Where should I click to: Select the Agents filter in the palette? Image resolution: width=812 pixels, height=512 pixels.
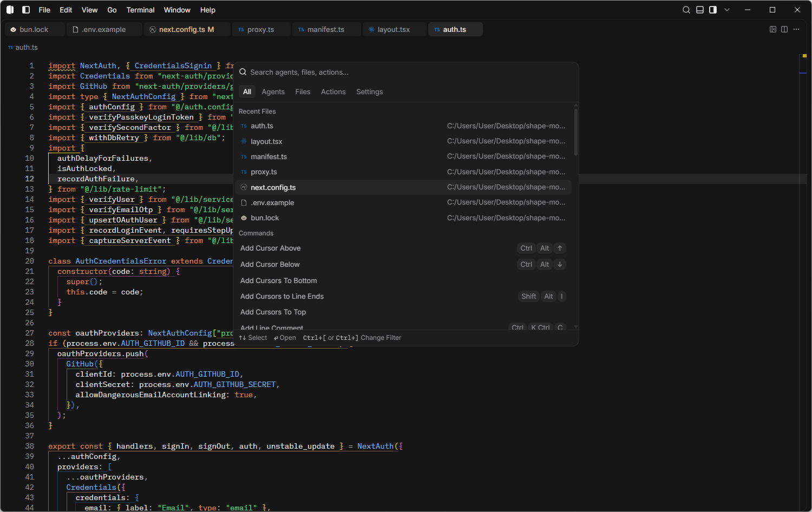[x=273, y=92]
